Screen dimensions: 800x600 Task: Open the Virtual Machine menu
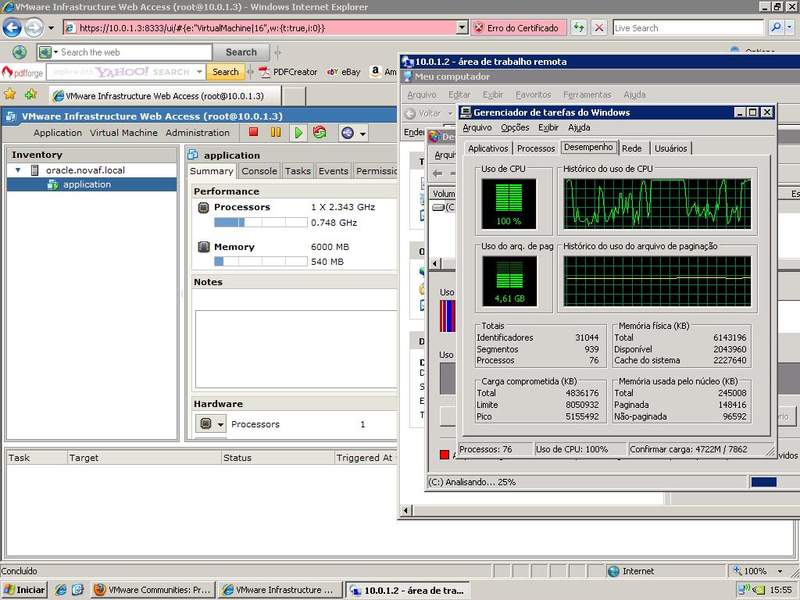tap(124, 133)
